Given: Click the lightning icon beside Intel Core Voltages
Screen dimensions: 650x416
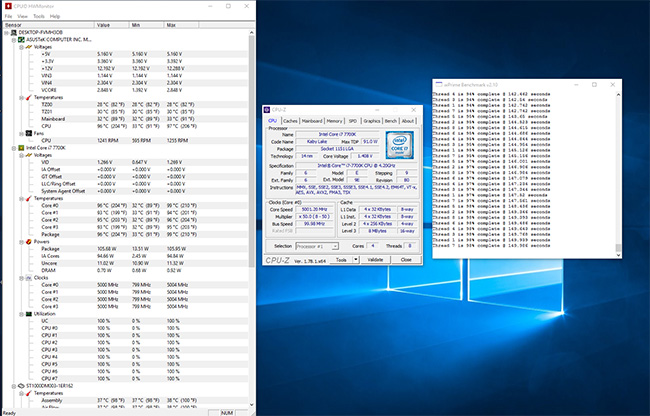Looking at the screenshot, I should 29,155.
